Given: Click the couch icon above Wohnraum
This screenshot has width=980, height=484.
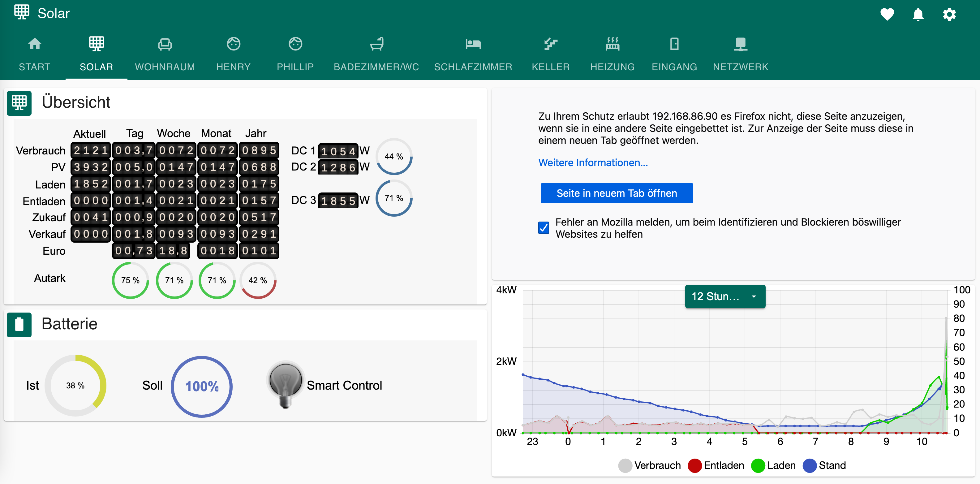Looking at the screenshot, I should [x=165, y=44].
